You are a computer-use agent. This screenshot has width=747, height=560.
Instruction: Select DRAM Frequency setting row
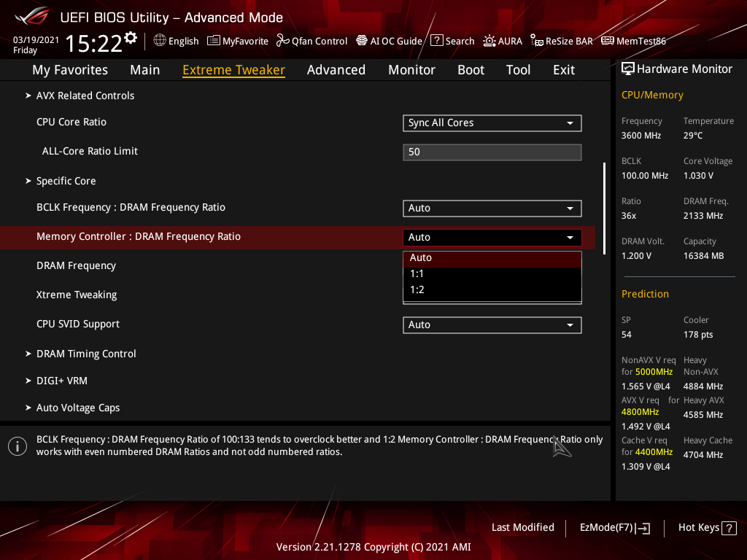tap(76, 265)
